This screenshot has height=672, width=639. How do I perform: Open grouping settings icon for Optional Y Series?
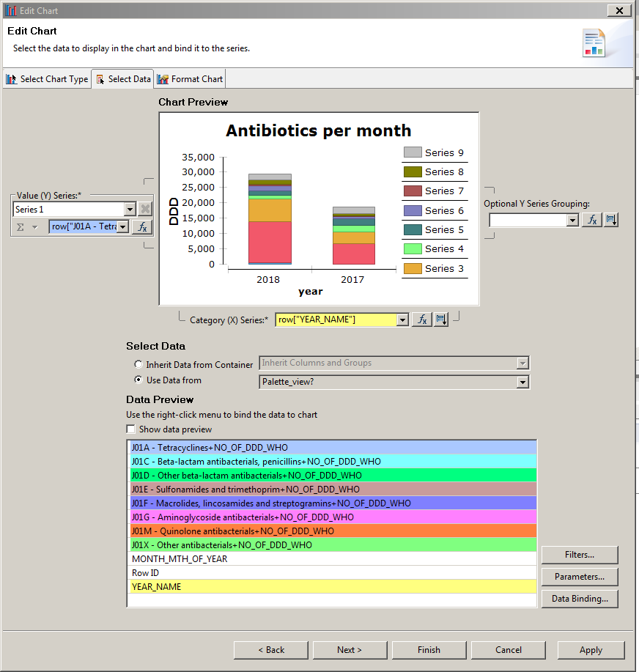[610, 220]
